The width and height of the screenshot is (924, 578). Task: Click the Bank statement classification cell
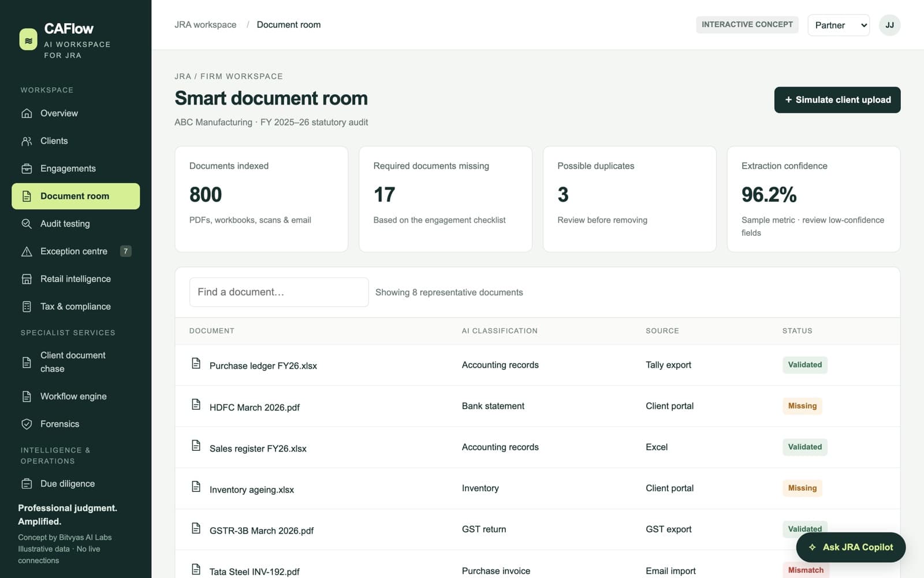coord(493,406)
